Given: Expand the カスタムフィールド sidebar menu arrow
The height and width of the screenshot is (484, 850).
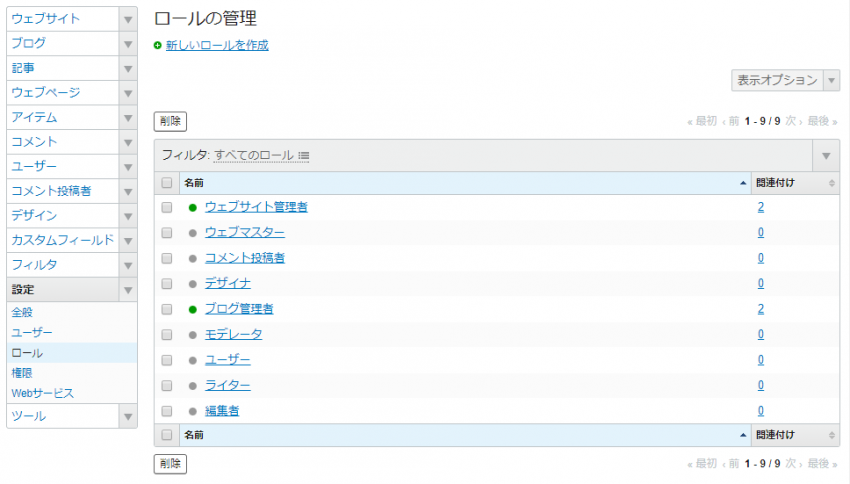Looking at the screenshot, I should (x=128, y=241).
